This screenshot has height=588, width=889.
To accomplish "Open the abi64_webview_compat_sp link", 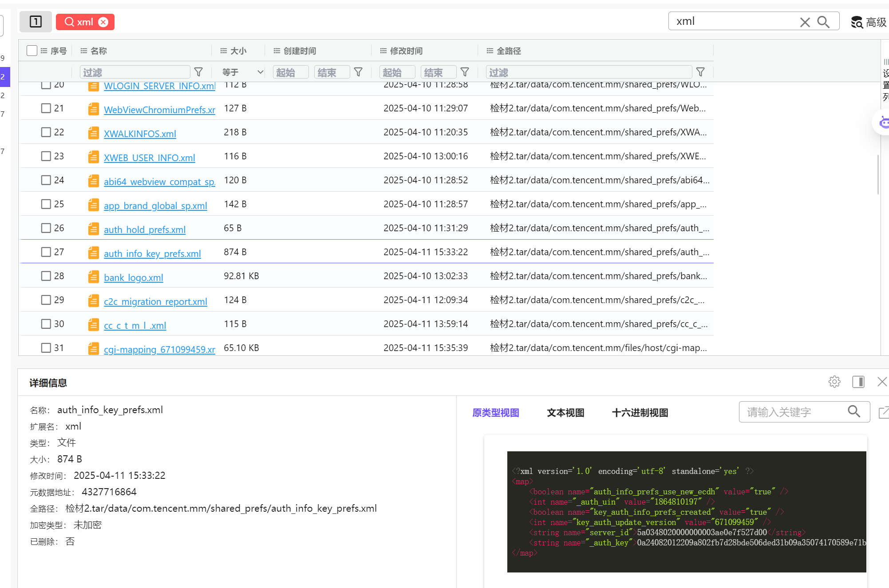I will 159,182.
